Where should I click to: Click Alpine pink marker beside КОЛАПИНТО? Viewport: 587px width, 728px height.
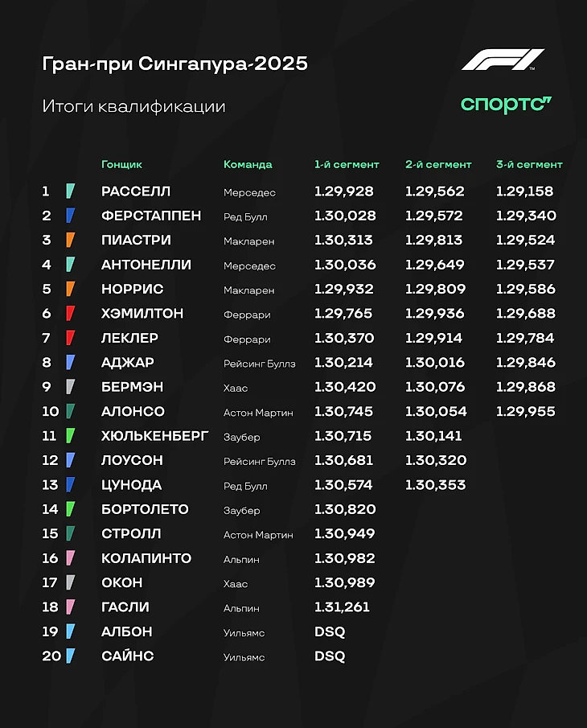[71, 557]
